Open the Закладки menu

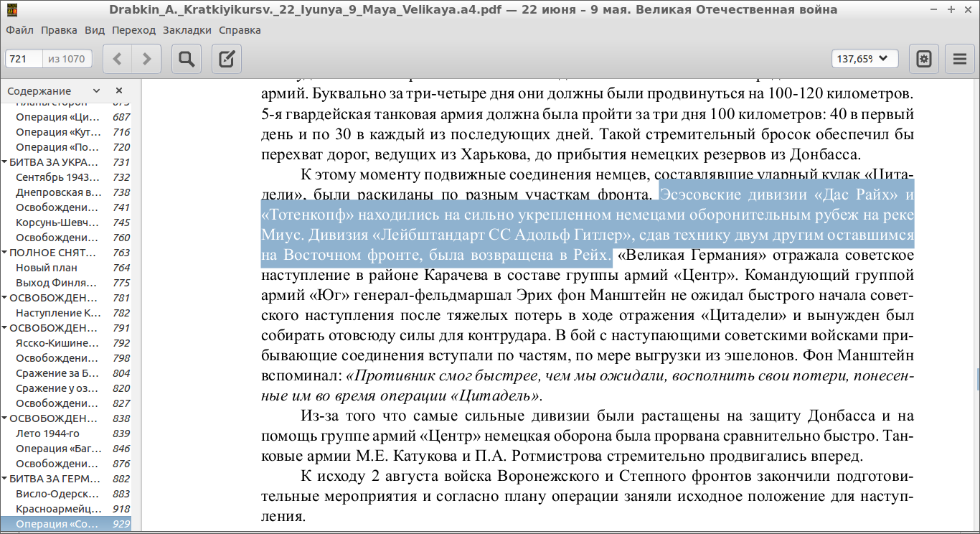coord(187,30)
